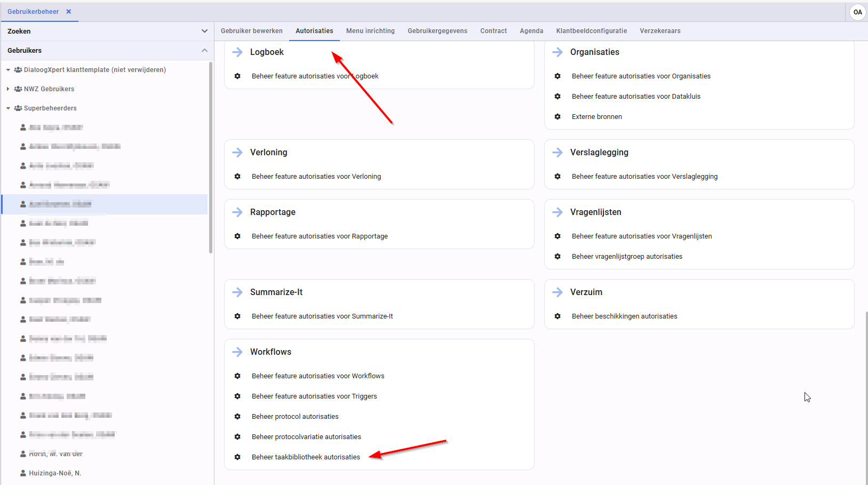Click the group icon beside Superbeheerders

tap(18, 108)
